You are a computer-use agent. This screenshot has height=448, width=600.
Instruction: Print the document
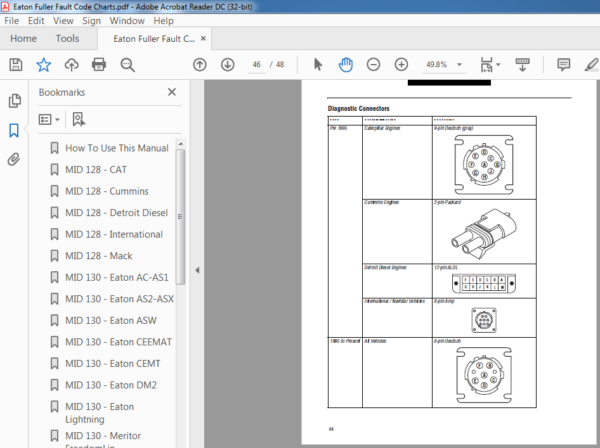(99, 65)
